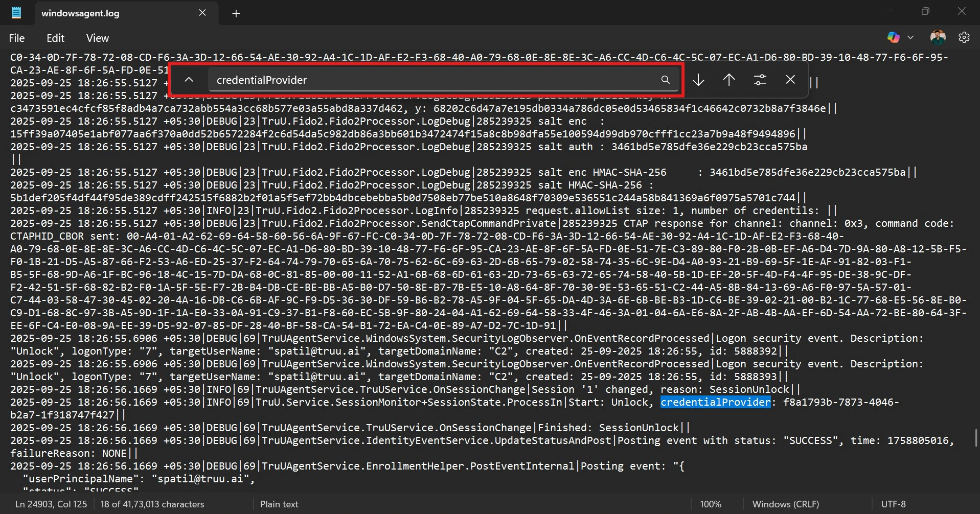Image resolution: width=980 pixels, height=514 pixels.
Task: Open the File menu
Action: click(17, 38)
